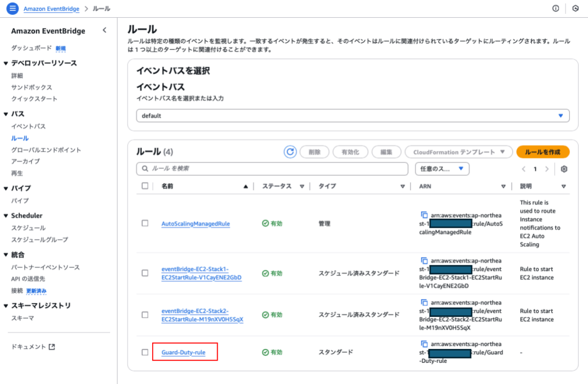Click the ルールを作成 button

pyautogui.click(x=543, y=152)
